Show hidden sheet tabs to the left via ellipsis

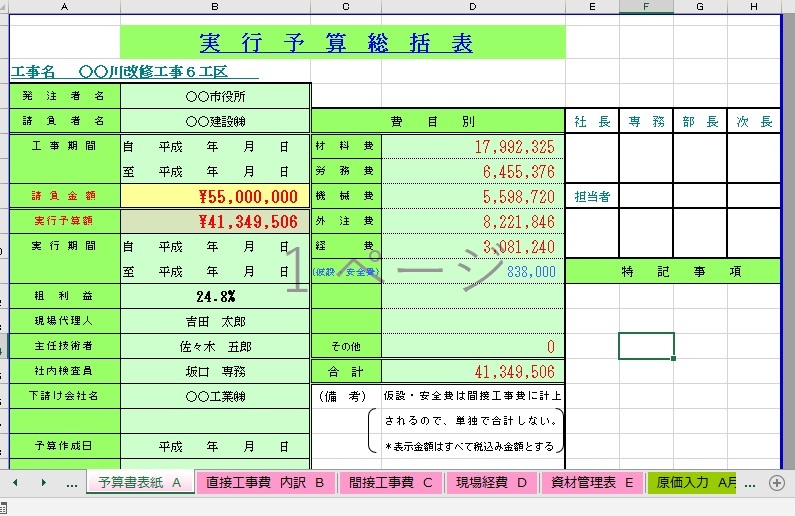pyautogui.click(x=72, y=485)
